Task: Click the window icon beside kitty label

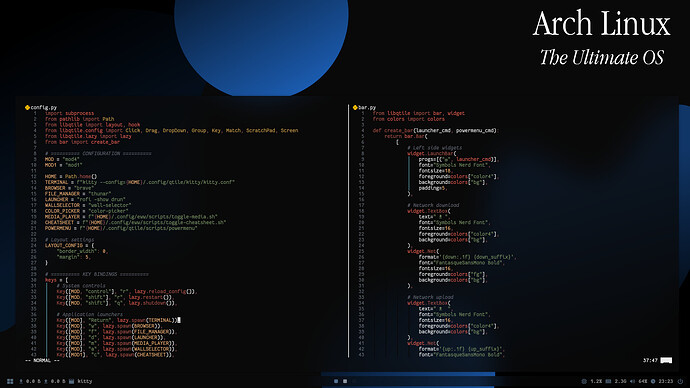Action: pos(71,381)
